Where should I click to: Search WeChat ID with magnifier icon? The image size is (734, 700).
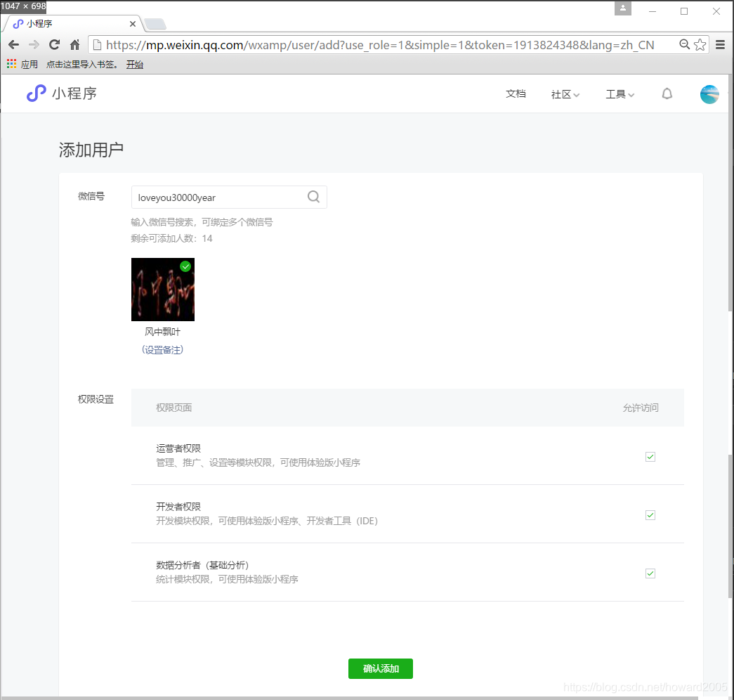pyautogui.click(x=314, y=197)
